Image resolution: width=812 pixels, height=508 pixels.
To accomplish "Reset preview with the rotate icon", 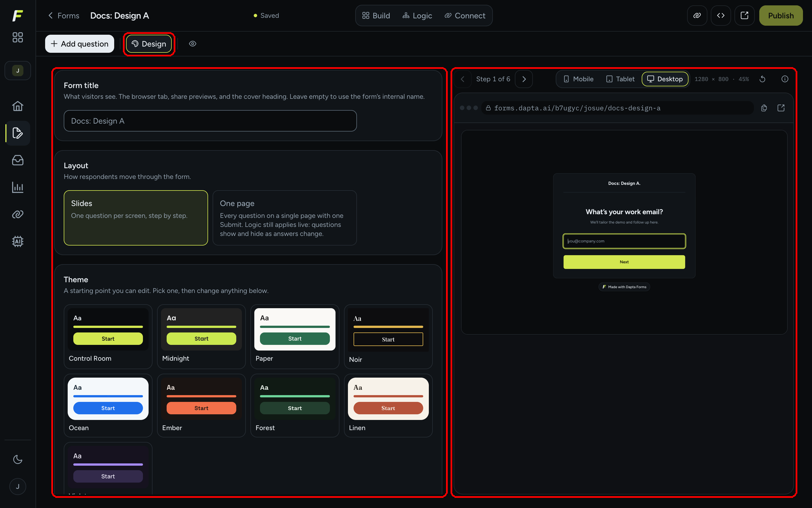I will coord(762,79).
